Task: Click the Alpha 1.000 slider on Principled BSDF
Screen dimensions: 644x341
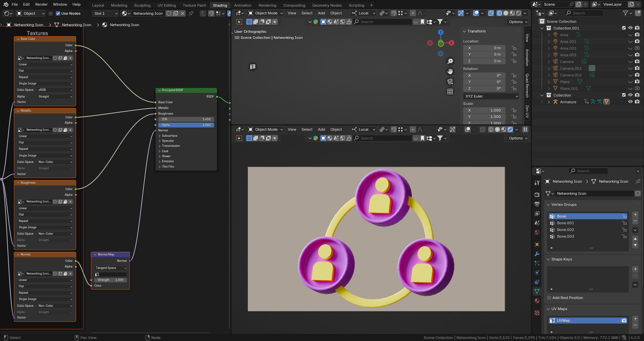Action: click(x=186, y=125)
